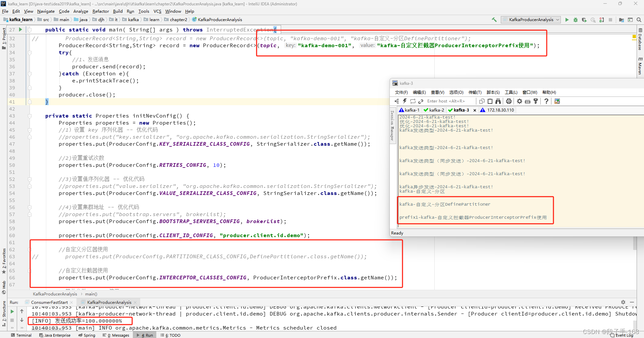The image size is (644, 338).
Task: Close the KafkaProducerAnalysis run tab
Action: click(135, 302)
